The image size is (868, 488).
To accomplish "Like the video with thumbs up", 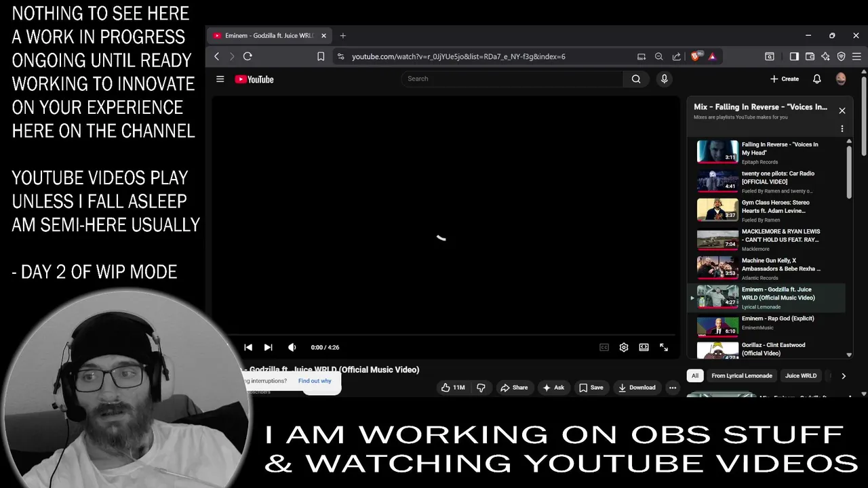I will (x=453, y=388).
